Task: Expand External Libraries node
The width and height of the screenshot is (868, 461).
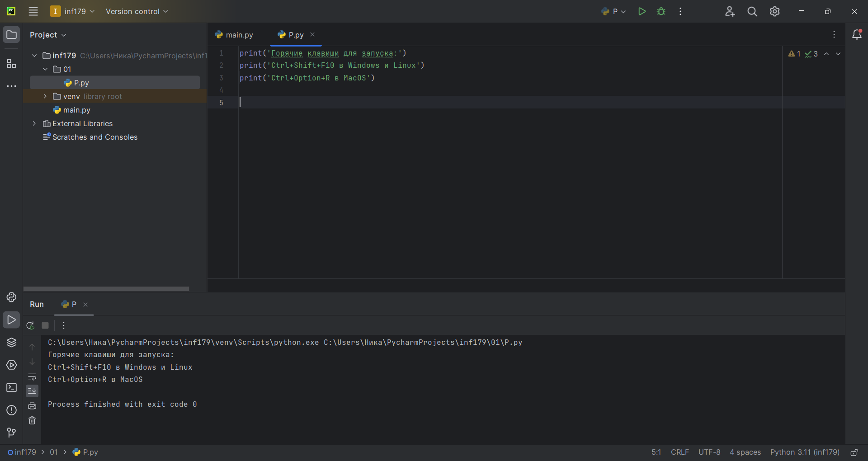Action: point(34,123)
